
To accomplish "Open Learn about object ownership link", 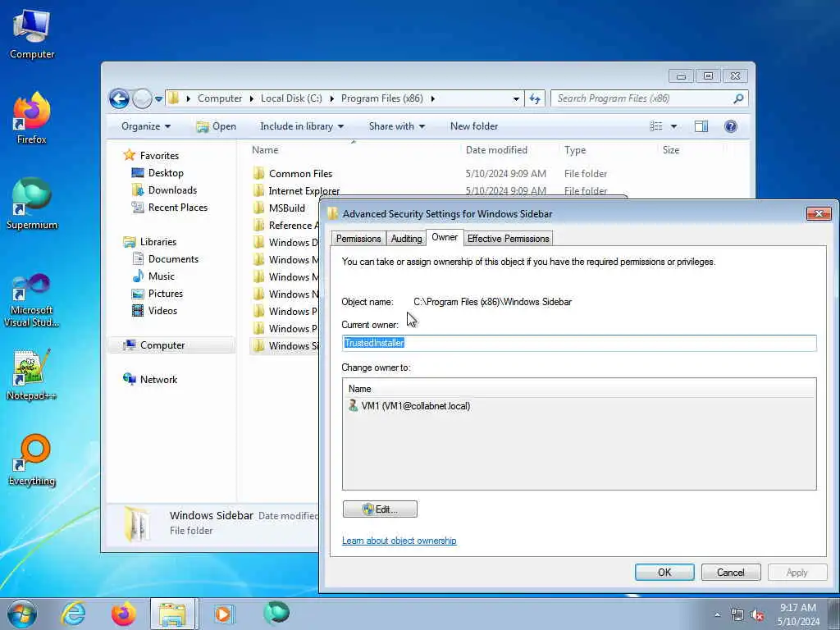I will point(399,541).
